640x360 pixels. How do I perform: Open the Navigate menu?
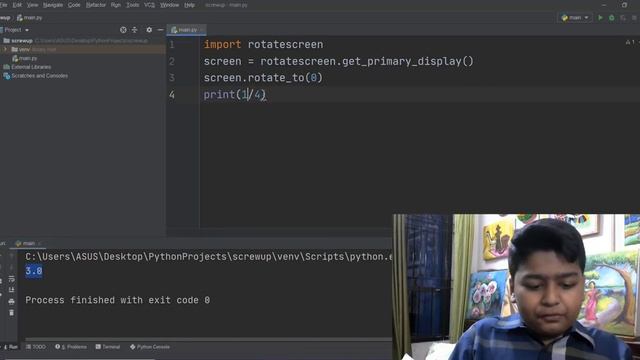coord(53,5)
